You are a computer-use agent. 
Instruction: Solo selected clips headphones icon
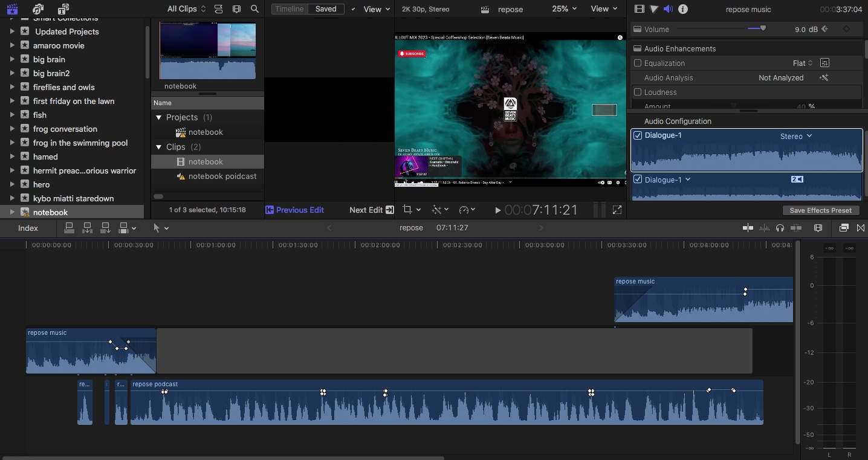point(780,228)
